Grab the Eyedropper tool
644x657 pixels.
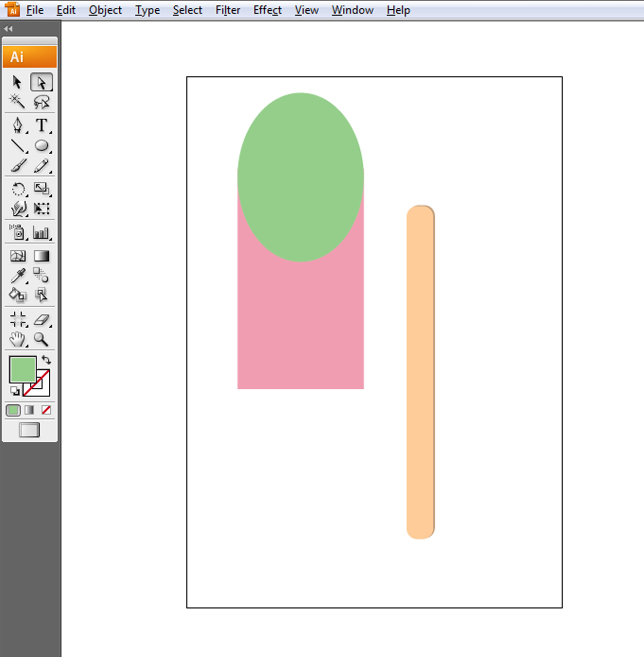coord(18,275)
